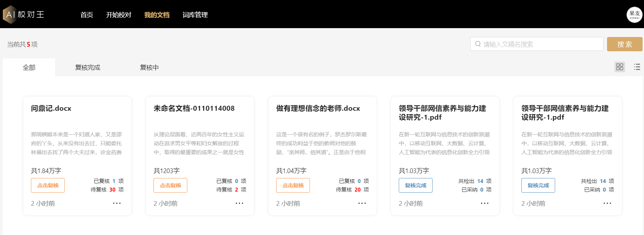This screenshot has width=644, height=235.
Task: Click 点击复核 for 问鼎记.docx
Action: 48,186
